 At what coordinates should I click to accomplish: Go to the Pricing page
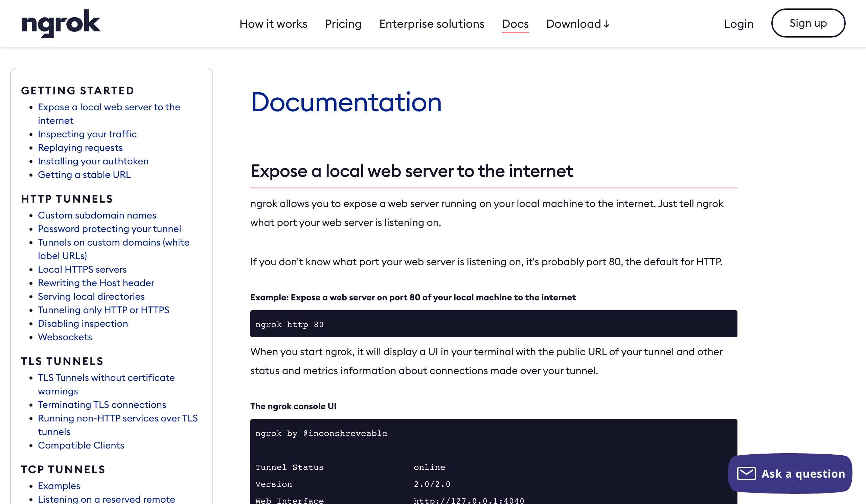tap(343, 24)
